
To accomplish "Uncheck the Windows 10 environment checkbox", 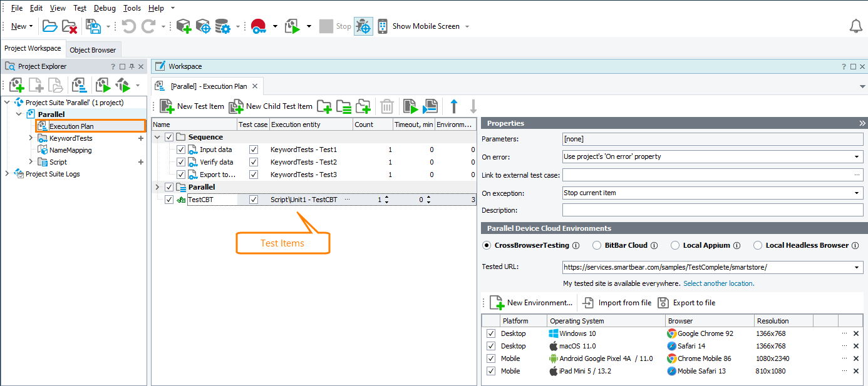I will [x=491, y=333].
